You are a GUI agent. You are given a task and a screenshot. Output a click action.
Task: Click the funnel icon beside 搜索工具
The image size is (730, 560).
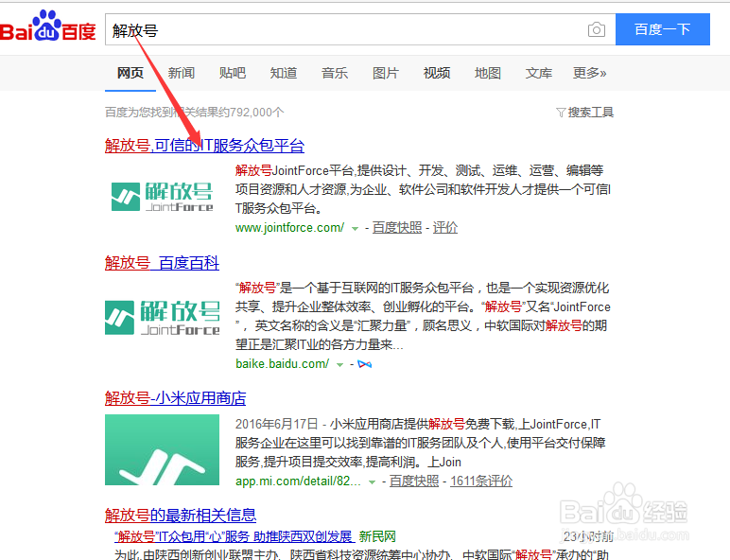point(561,113)
